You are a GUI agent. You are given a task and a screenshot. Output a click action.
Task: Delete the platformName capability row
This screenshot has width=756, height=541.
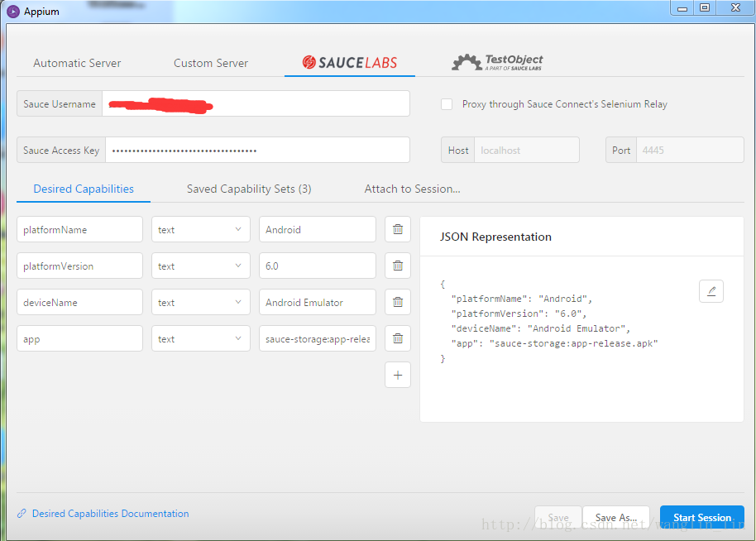click(x=398, y=229)
